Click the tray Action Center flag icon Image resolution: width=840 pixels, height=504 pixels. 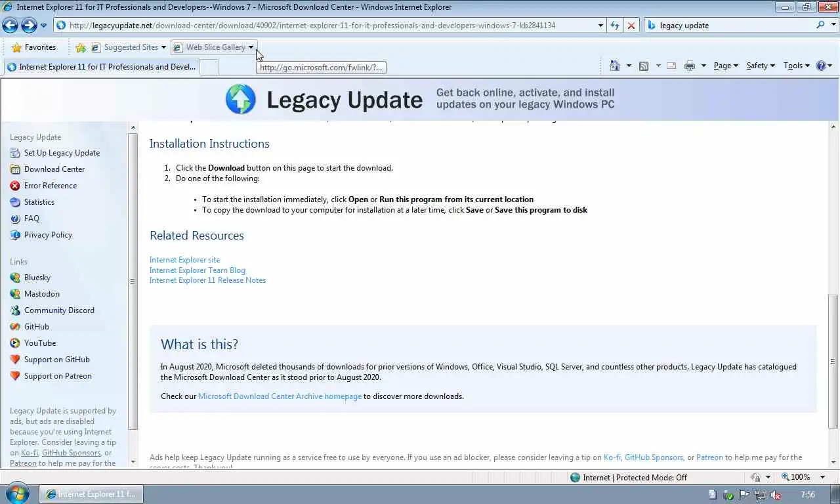pyautogui.click(x=744, y=495)
